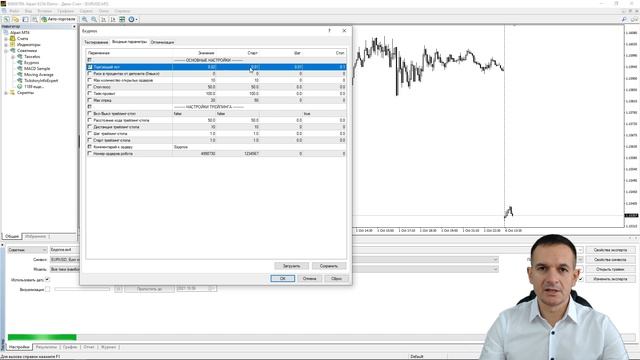Check the Мах спред row checkbox
Image resolution: width=640 pixels, height=360 pixels.
pyautogui.click(x=89, y=100)
